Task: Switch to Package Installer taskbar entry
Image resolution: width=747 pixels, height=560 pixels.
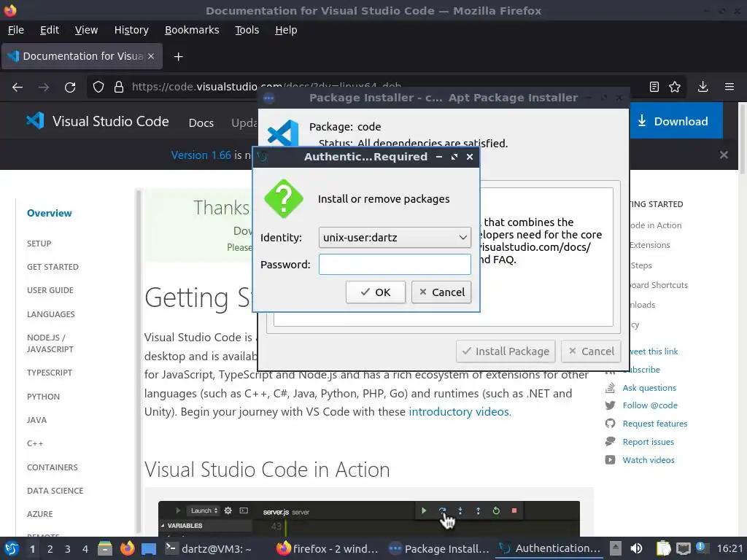Action: point(438,548)
